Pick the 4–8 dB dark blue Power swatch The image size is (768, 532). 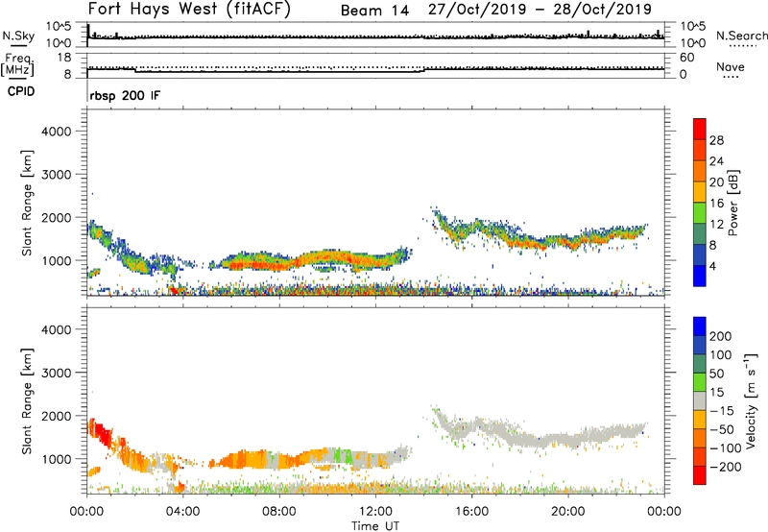click(700, 254)
